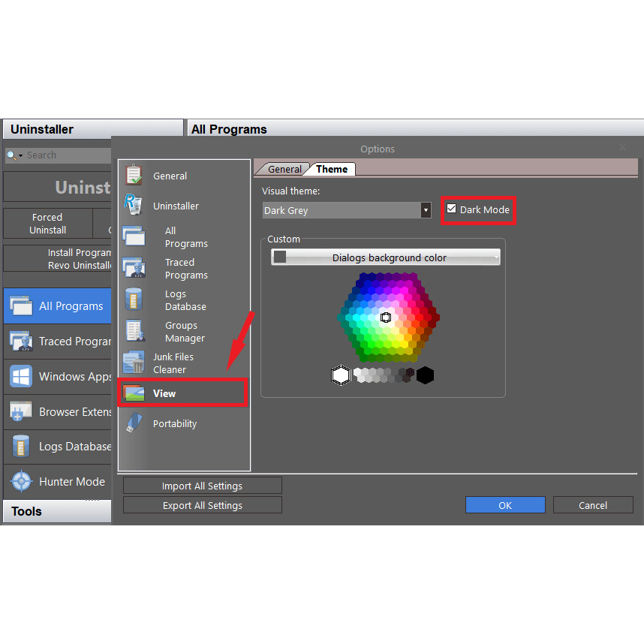Open Junk Files Cleaner trash icon

click(134, 363)
